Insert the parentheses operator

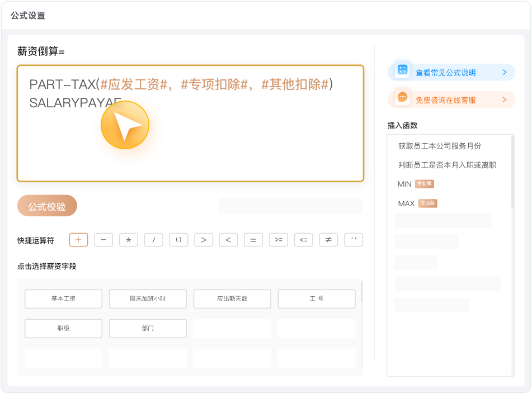coord(179,240)
